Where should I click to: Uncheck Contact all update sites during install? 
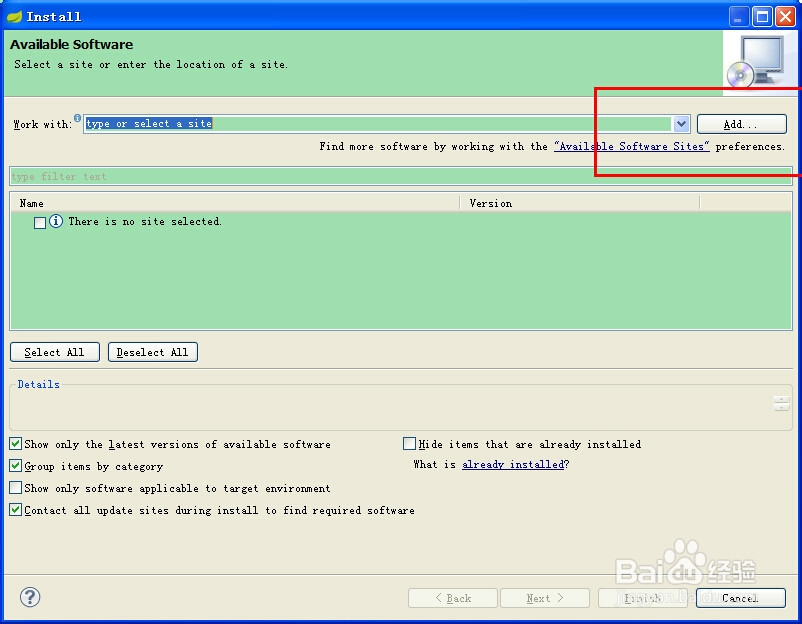(x=15, y=510)
